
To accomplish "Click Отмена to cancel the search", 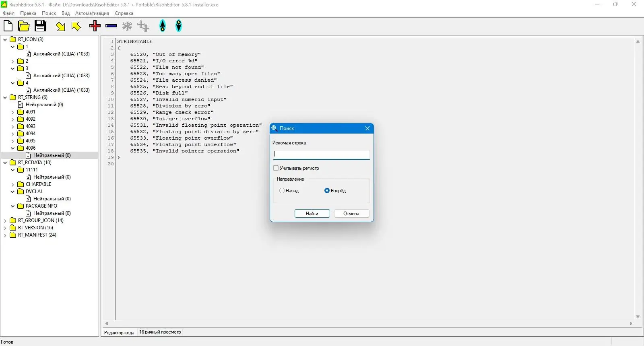I will (351, 214).
